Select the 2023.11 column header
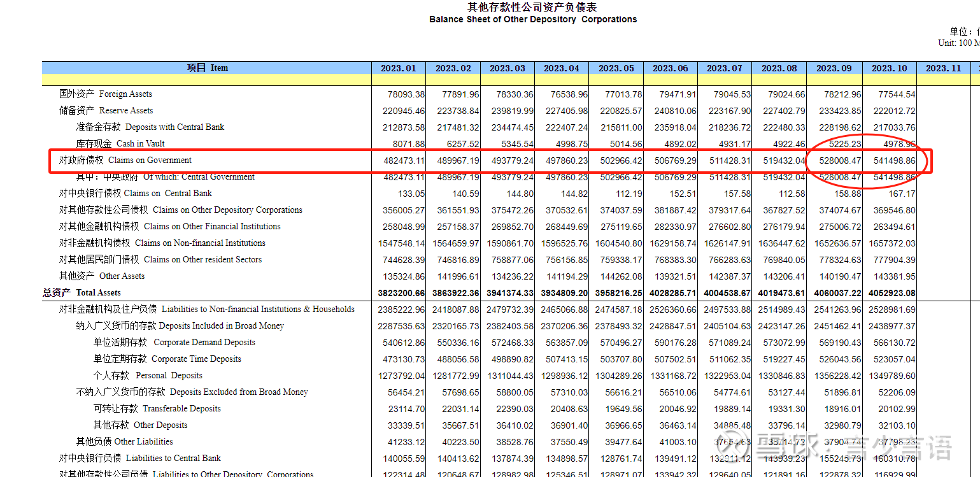The image size is (980, 477). point(943,68)
